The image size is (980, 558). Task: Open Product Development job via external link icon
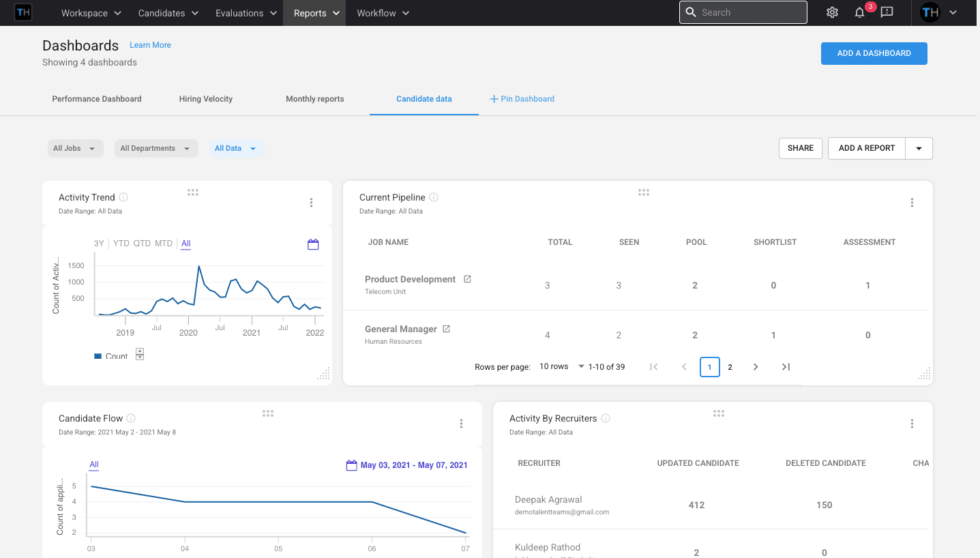[466, 278]
